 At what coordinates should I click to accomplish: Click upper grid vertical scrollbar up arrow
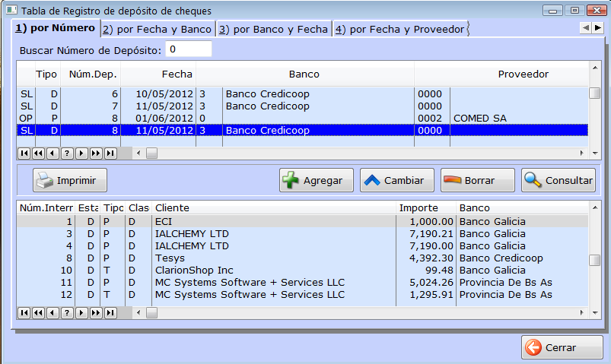595,68
